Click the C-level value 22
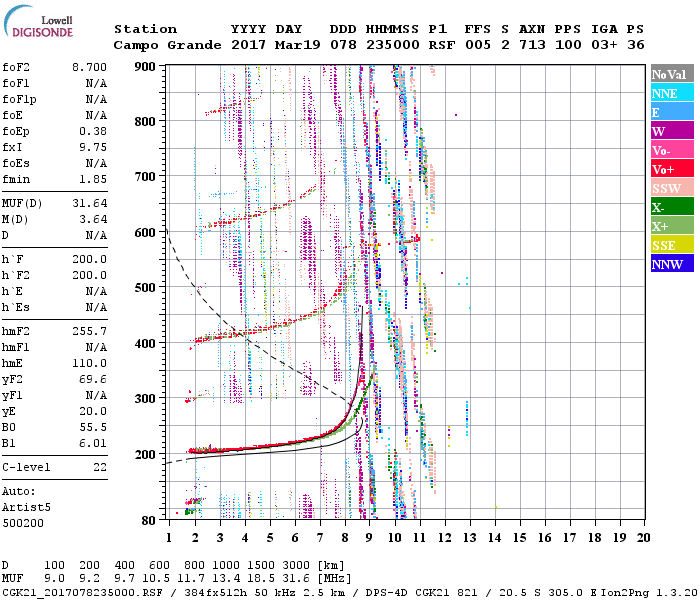This screenshot has height=600, width=700. coord(100,467)
